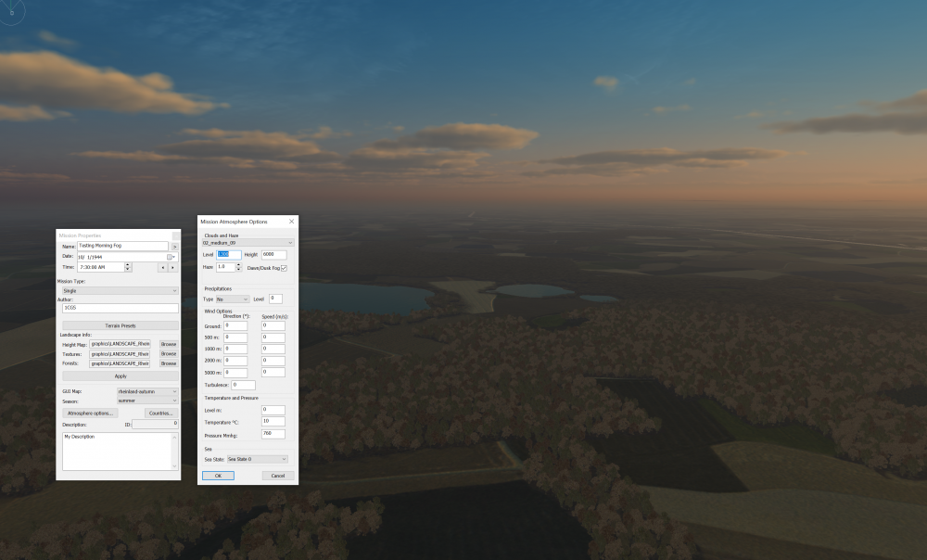Click the right arrow beside the time field

(173, 267)
